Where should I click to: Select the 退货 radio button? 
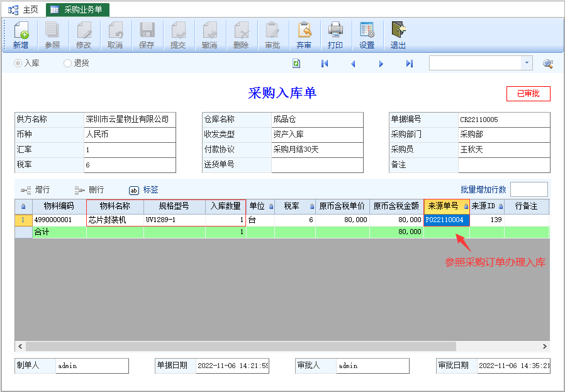67,64
